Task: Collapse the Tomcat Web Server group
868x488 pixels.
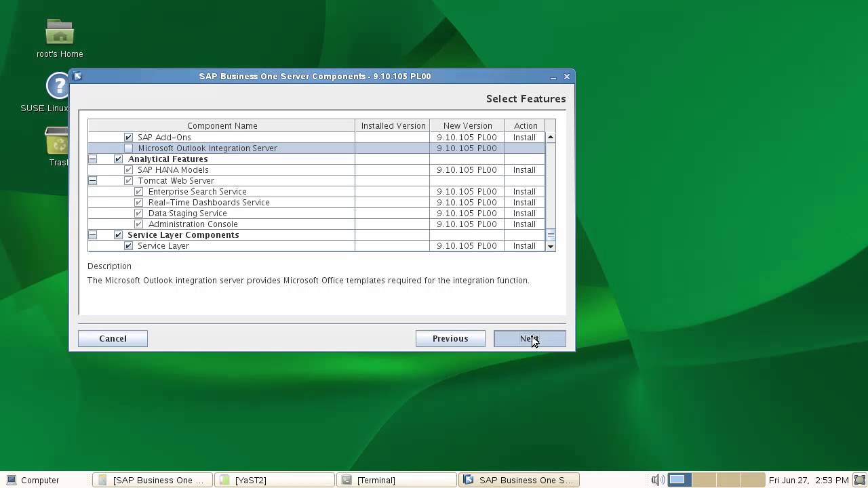Action: coord(93,181)
